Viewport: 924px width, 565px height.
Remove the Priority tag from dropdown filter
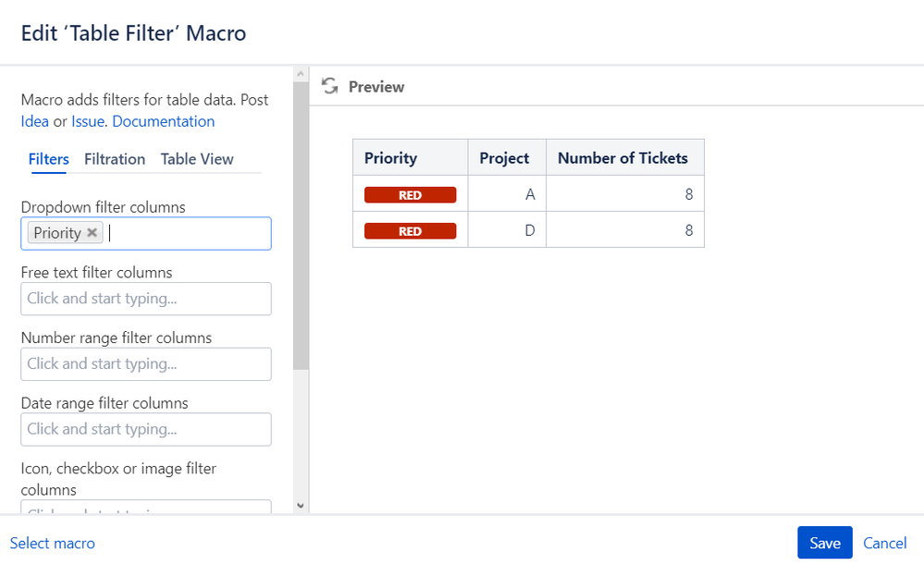(92, 233)
